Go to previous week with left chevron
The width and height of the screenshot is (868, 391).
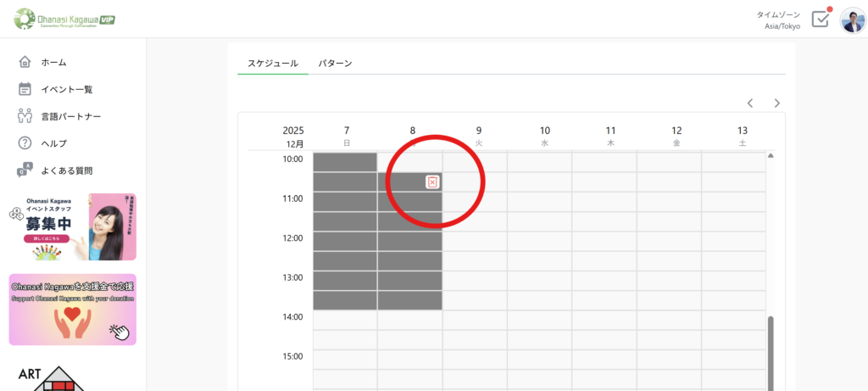coord(750,103)
